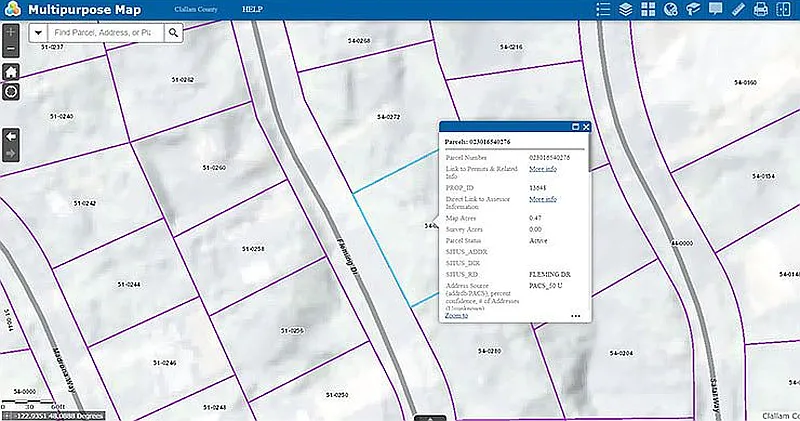Close the parcel info popup
800x421 pixels.
(x=586, y=127)
